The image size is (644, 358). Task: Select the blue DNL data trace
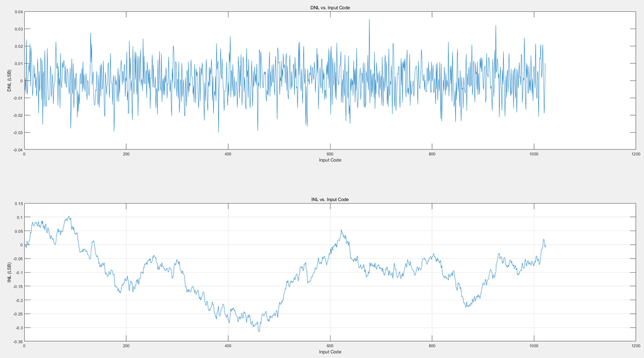tap(216, 81)
